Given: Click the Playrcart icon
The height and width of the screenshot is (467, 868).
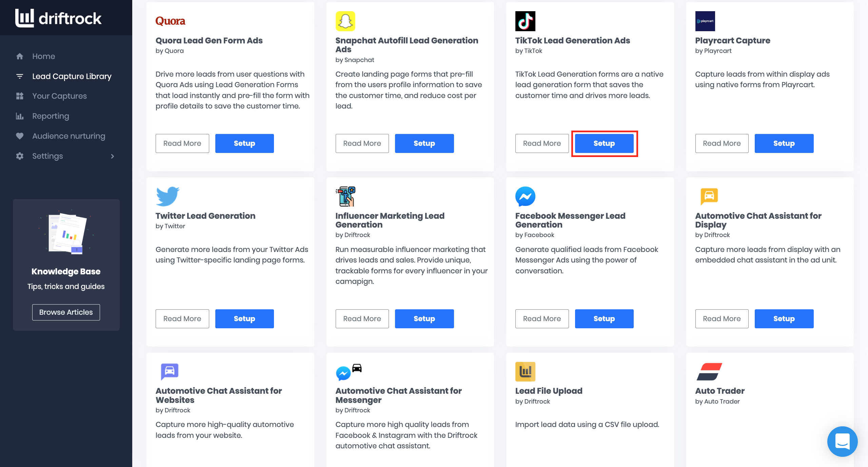Looking at the screenshot, I should point(706,21).
